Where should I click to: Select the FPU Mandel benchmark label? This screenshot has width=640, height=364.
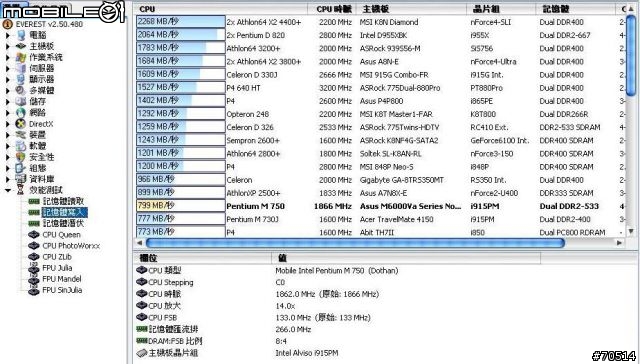(62, 279)
